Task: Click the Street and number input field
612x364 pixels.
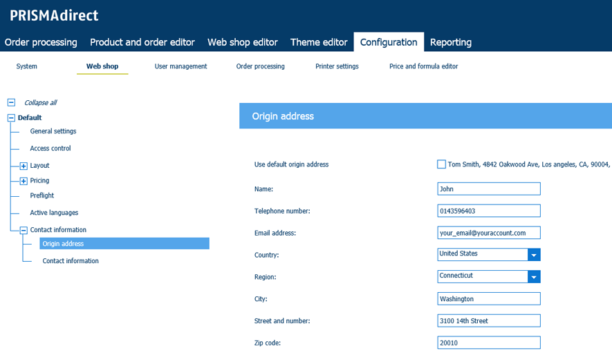Action: tap(489, 320)
